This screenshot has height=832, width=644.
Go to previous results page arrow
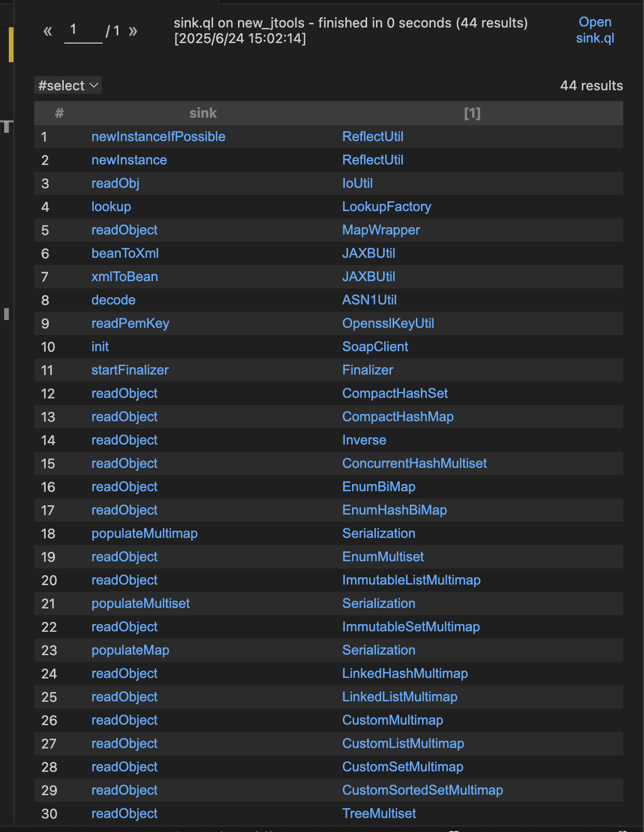pos(48,31)
